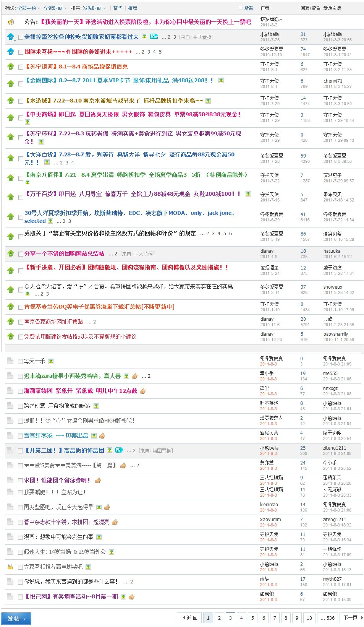
Task: Click green sticky arrow beside 中央商场 thread
Action: click(11, 117)
